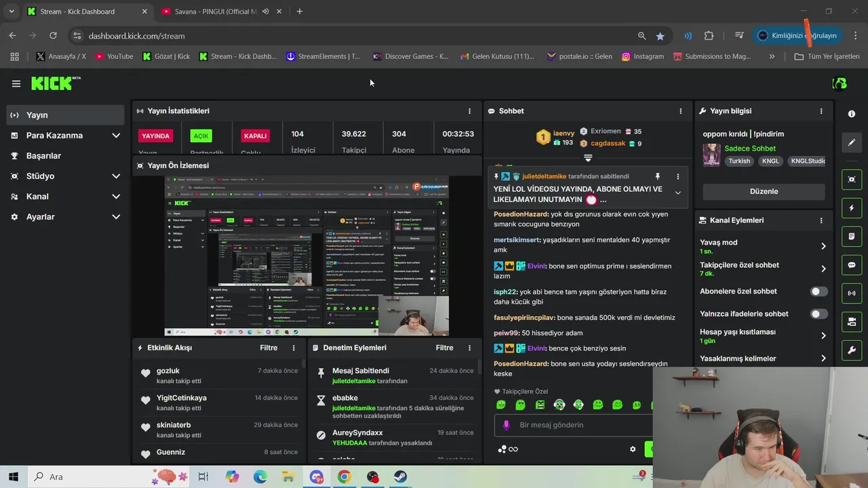This screenshot has width=868, height=488.
Task: Open Hesap yaşı kısıtlaması settings
Action: point(764,335)
